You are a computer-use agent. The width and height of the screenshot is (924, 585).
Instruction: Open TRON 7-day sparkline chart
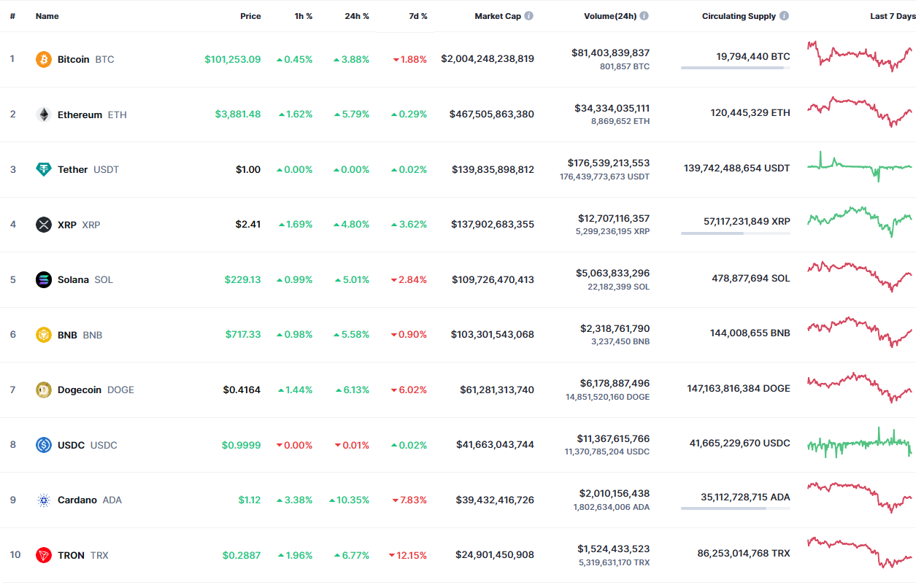[x=860, y=552]
